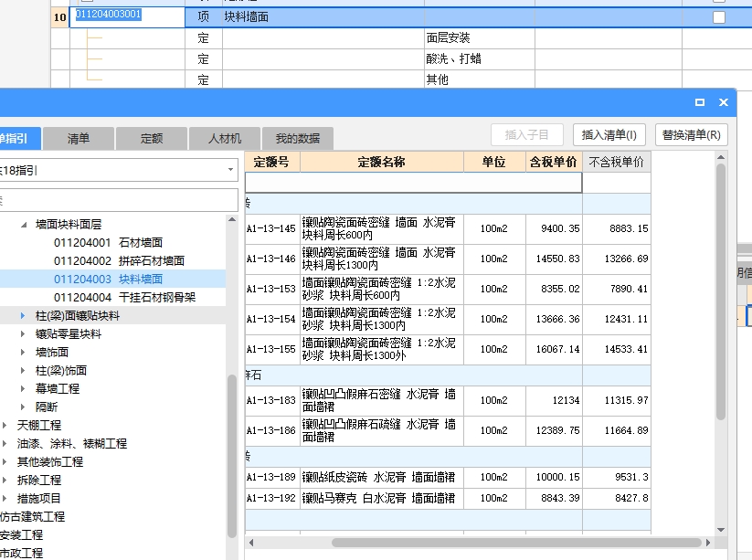Expand the 幕墙工程 tree node
The image size is (752, 560).
[23, 388]
